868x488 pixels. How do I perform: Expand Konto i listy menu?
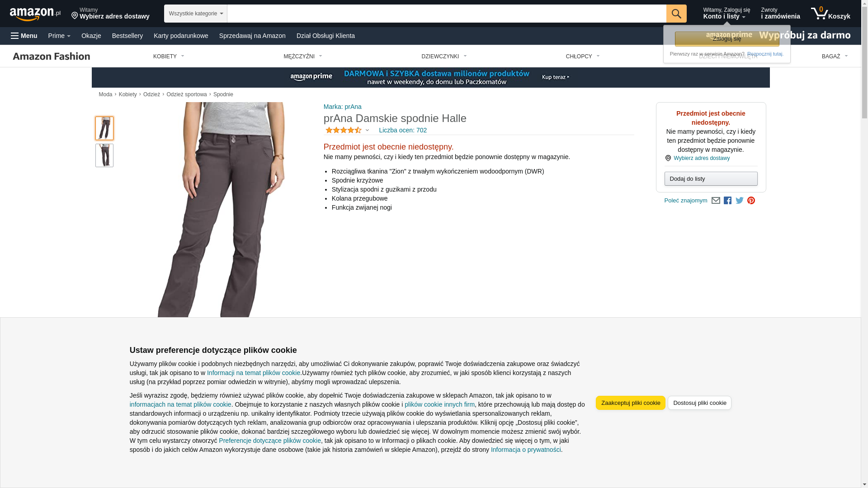point(726,14)
